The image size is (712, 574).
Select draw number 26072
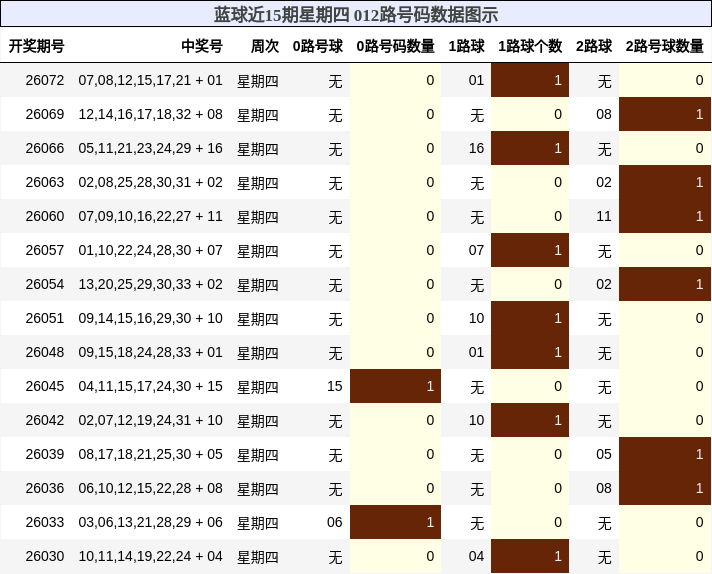[45, 80]
